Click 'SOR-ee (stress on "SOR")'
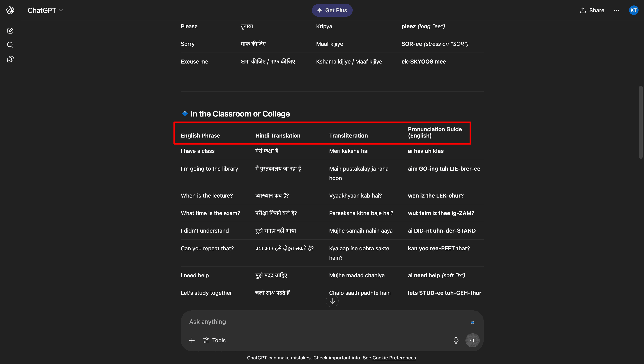The image size is (644, 364). tap(435, 44)
